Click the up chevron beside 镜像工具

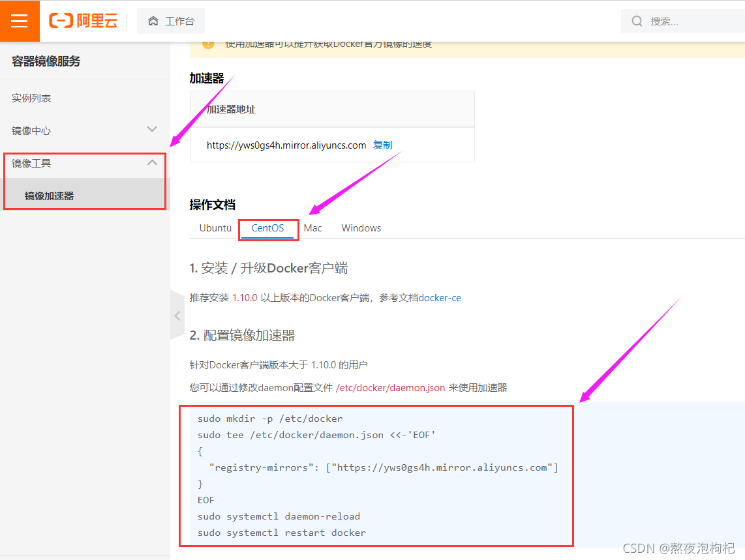(x=152, y=162)
